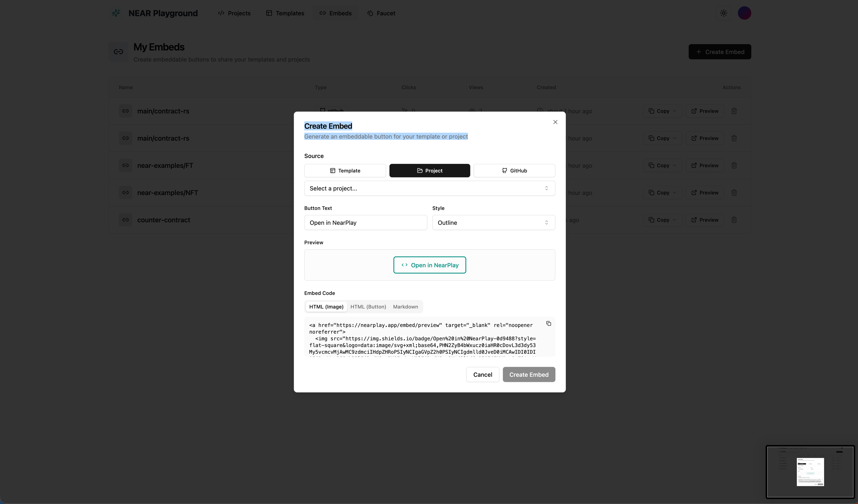Screen dimensions: 858x504
Task: Click the top-right Create Embed page button
Action: coord(720,52)
